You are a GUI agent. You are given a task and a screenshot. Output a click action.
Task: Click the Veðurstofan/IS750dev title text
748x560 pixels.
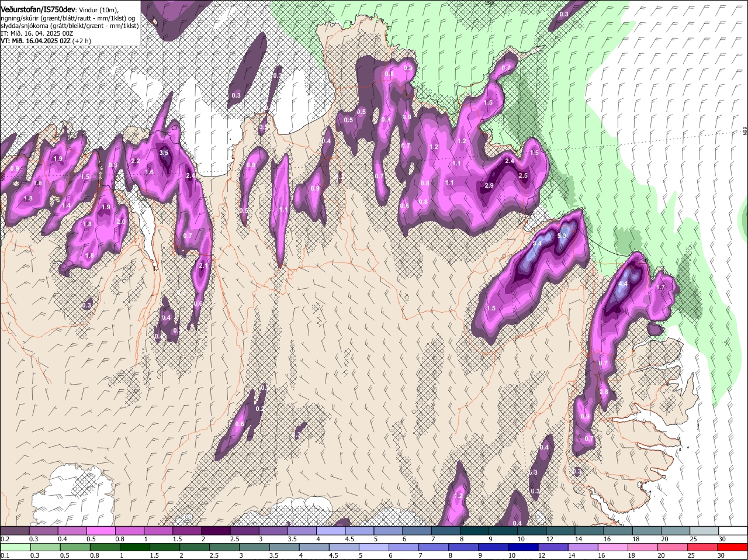click(38, 9)
